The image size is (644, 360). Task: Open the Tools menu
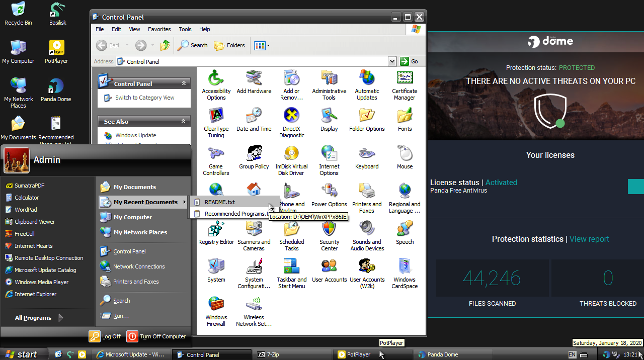[185, 29]
